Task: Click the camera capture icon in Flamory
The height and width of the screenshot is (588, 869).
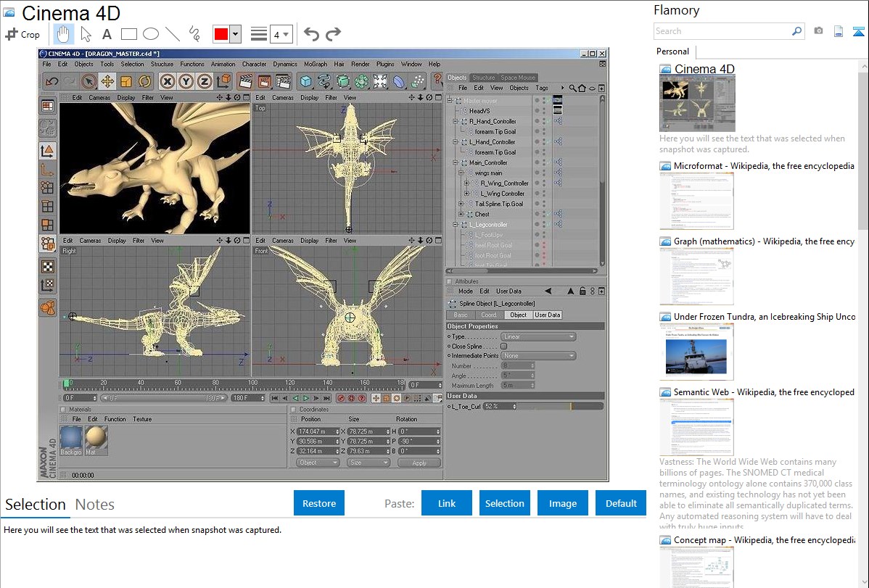Action: click(x=818, y=31)
